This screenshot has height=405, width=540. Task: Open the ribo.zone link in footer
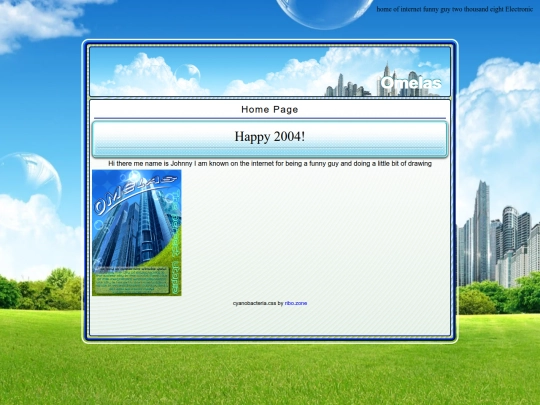click(x=296, y=303)
